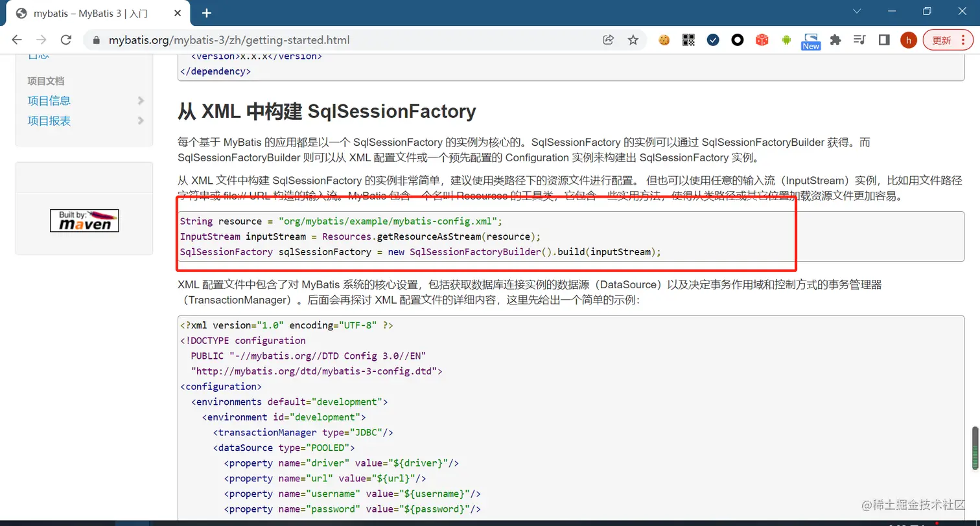The image size is (980, 526).
Task: Open the QR code extension
Action: coord(688,40)
